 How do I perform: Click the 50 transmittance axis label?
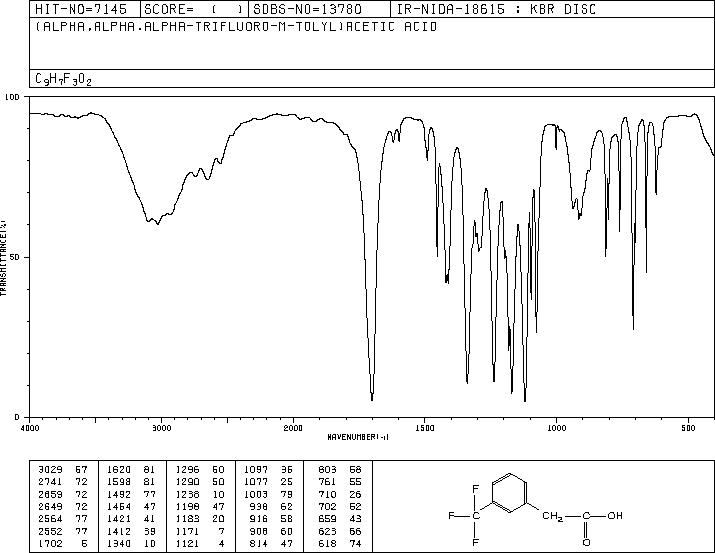click(x=13, y=257)
